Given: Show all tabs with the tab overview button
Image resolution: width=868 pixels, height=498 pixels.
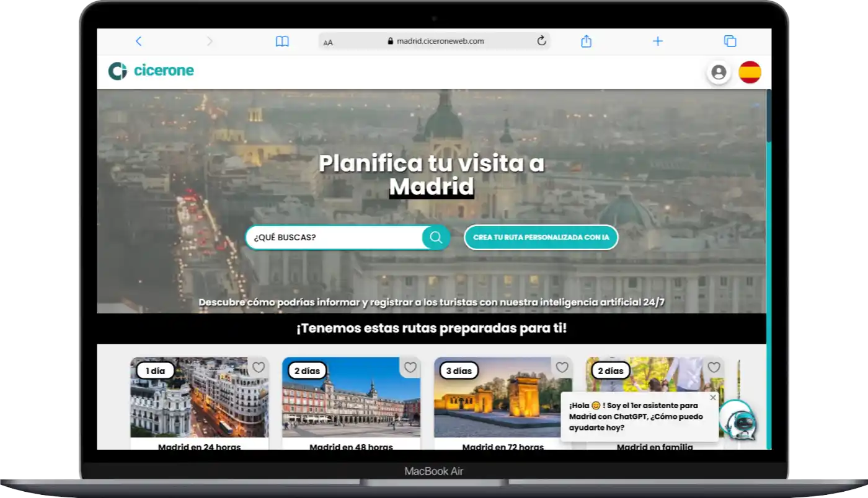Looking at the screenshot, I should point(730,41).
